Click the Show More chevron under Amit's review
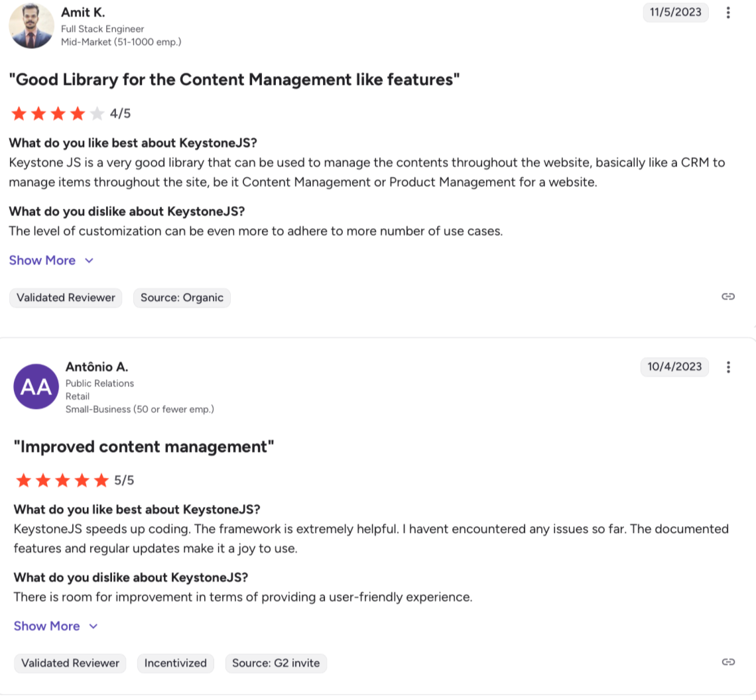Image resolution: width=756 pixels, height=700 pixels. [90, 261]
